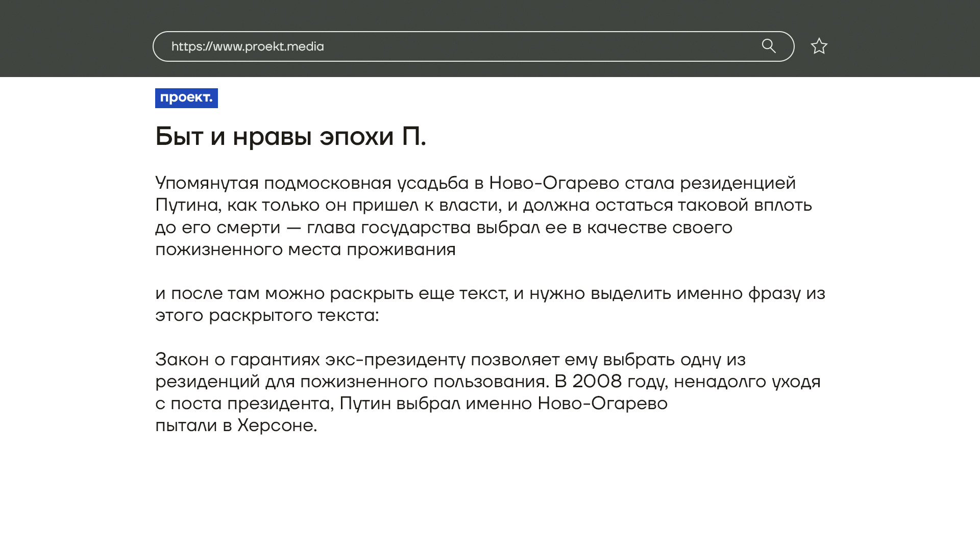Image resolution: width=980 pixels, height=551 pixels.
Task: Click the word резиденцией ending the first line
Action: pyautogui.click(x=738, y=183)
